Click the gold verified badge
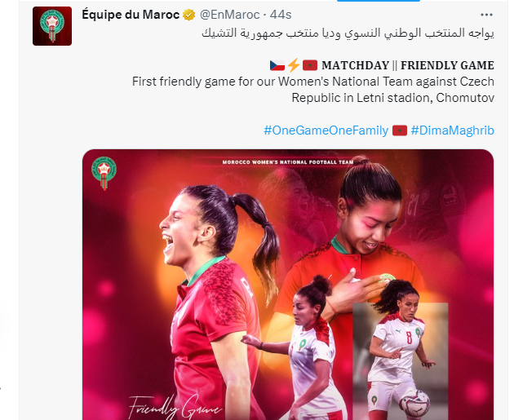This screenshot has width=514, height=420. [188, 15]
